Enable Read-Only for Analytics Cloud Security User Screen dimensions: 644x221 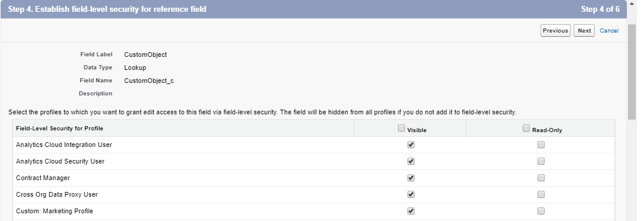(541, 161)
